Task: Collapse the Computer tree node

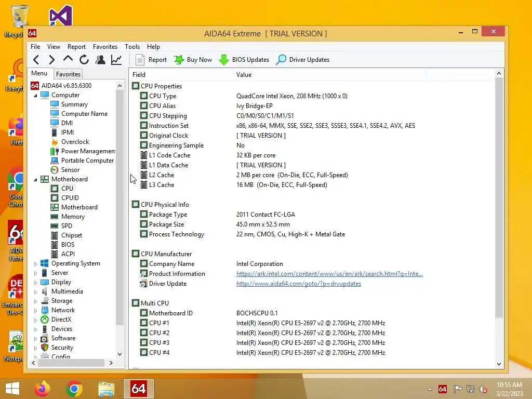Action: pos(36,96)
